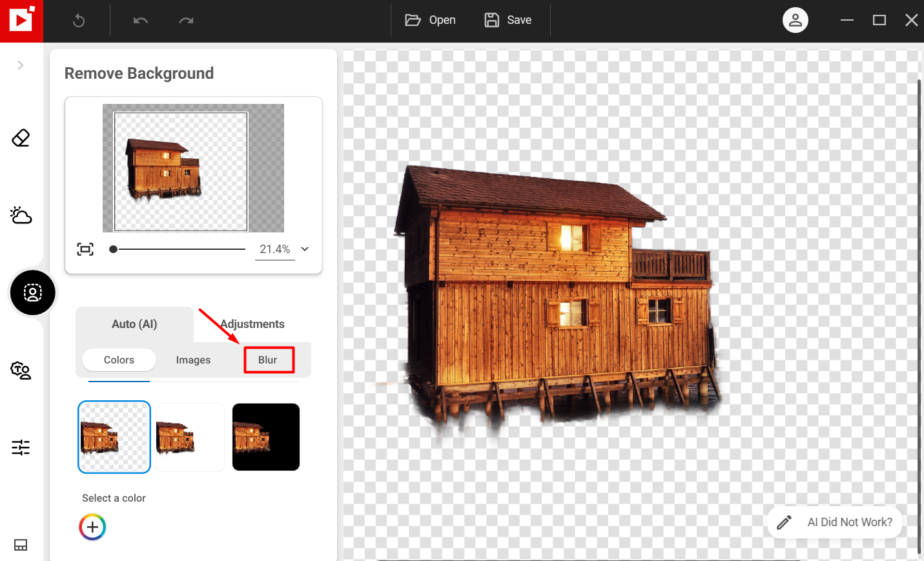
Task: Choose the black background thumbnail
Action: coord(266,437)
